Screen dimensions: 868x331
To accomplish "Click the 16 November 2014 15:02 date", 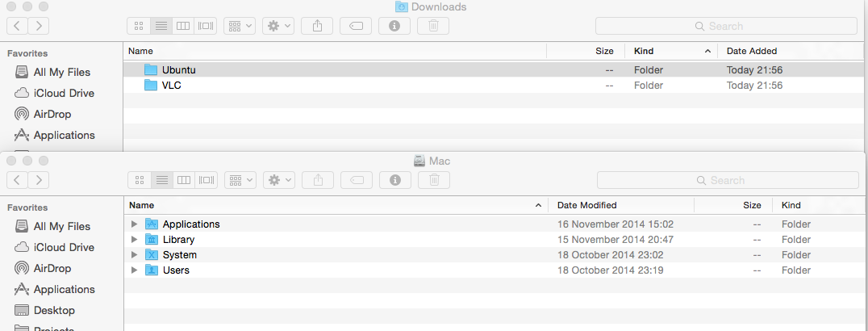I will pyautogui.click(x=615, y=224).
